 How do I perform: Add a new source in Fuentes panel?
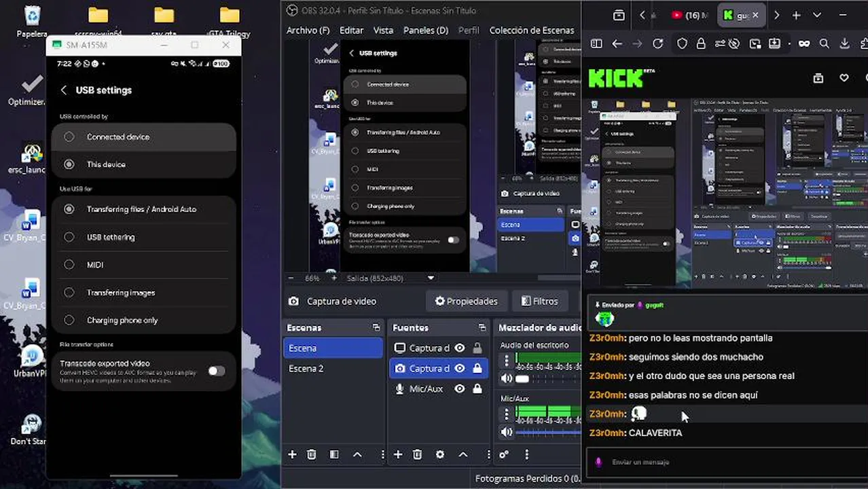coord(398,454)
